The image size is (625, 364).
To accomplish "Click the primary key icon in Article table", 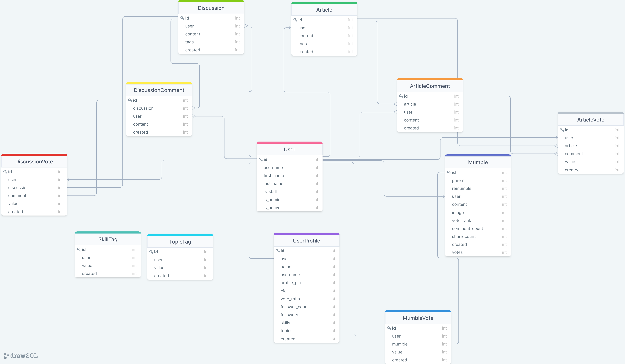I will click(x=295, y=20).
